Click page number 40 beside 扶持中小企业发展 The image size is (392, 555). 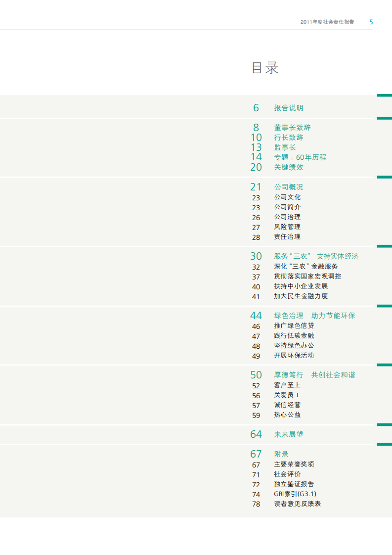pos(256,287)
